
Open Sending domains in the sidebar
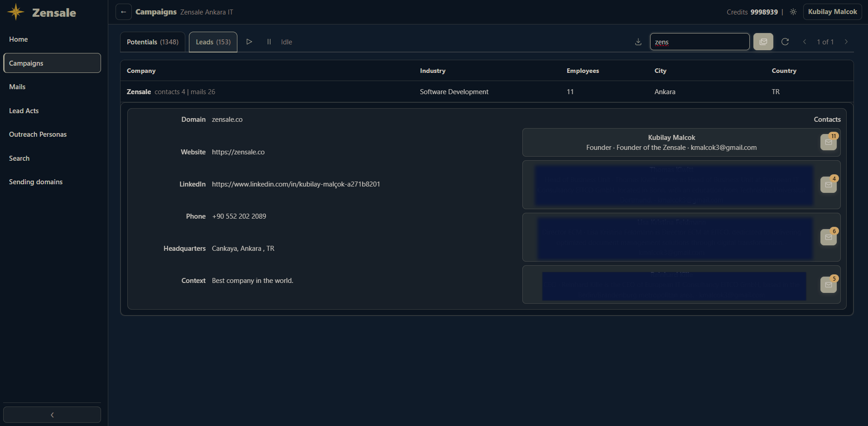tap(52, 182)
